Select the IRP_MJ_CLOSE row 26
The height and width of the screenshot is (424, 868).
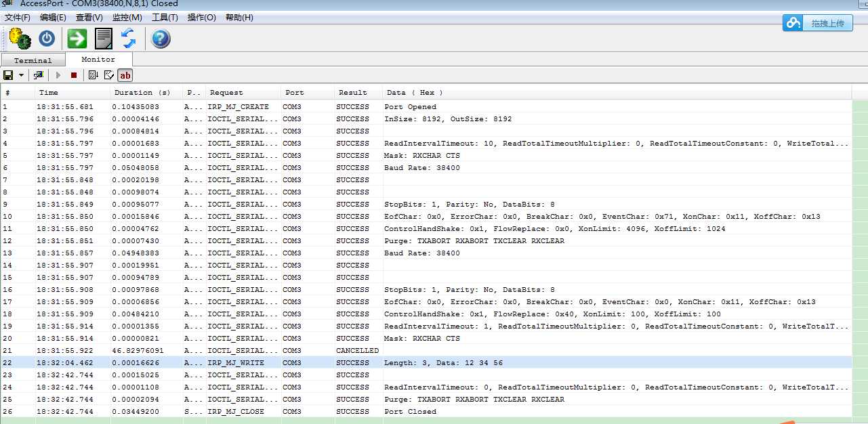426,412
